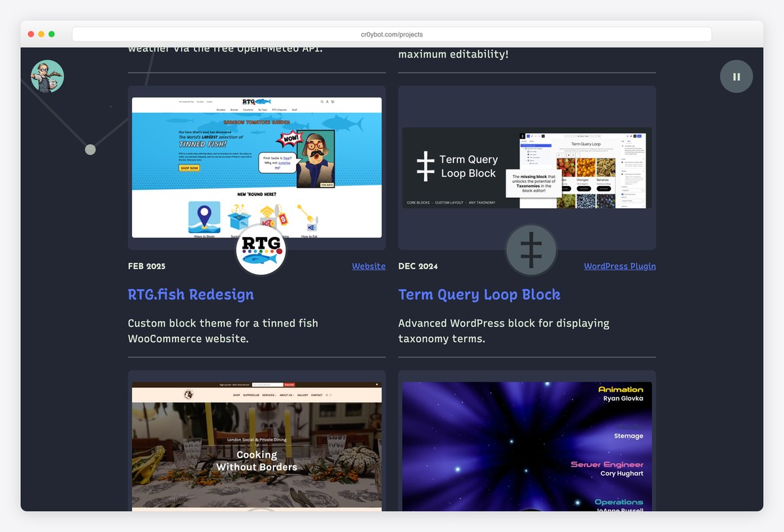Pause the background animation
The height and width of the screenshot is (532, 784).
pyautogui.click(x=736, y=76)
